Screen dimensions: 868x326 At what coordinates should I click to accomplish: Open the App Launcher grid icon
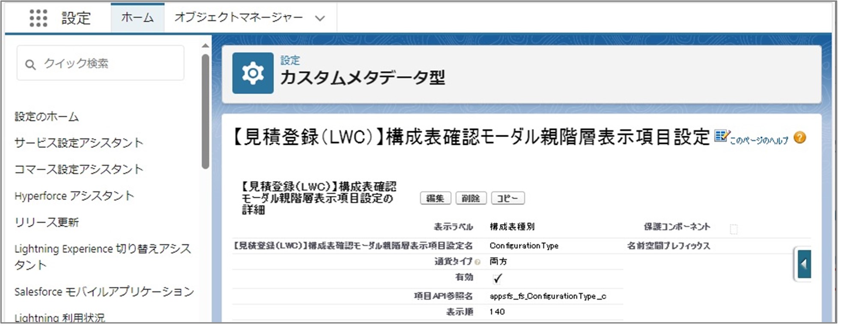click(38, 18)
